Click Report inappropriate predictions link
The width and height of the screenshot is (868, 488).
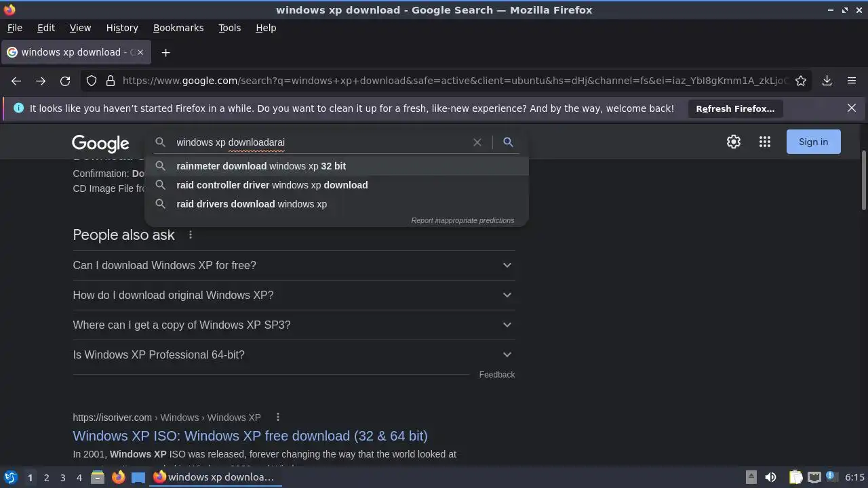point(462,220)
